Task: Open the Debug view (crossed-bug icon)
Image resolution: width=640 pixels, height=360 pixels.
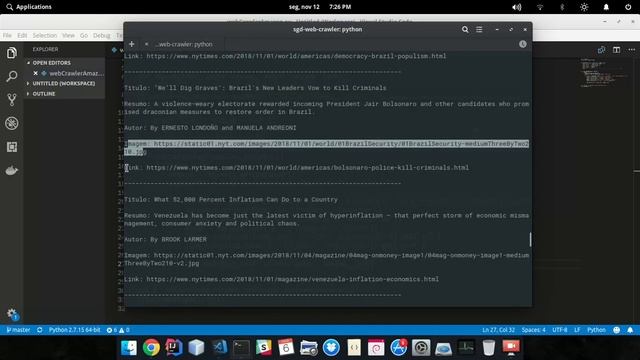Action: [12, 123]
